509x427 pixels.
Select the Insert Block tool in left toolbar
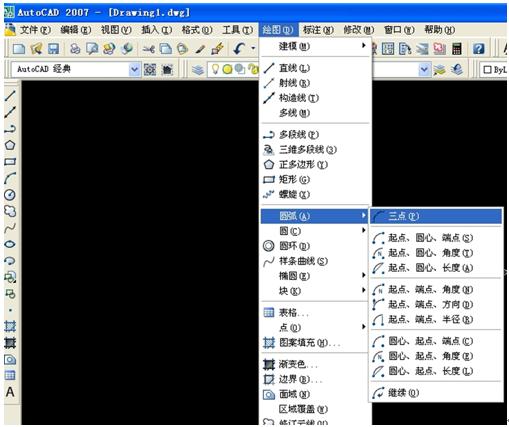10,277
